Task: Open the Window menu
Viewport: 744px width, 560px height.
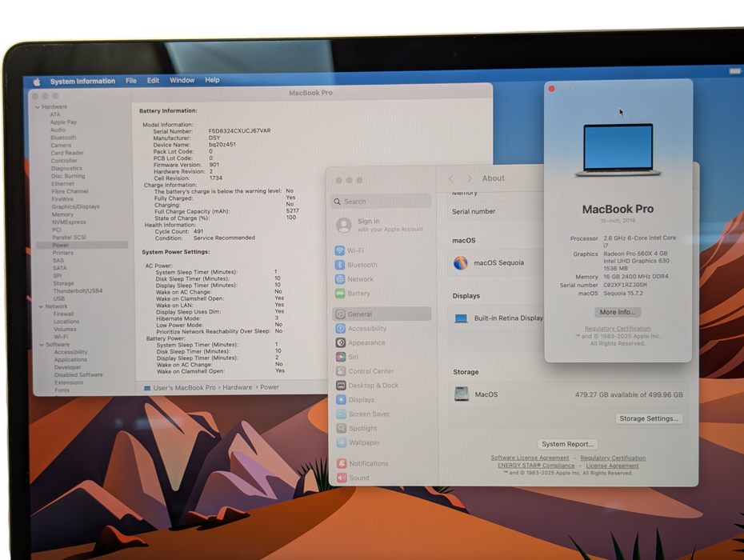Action: (182, 80)
